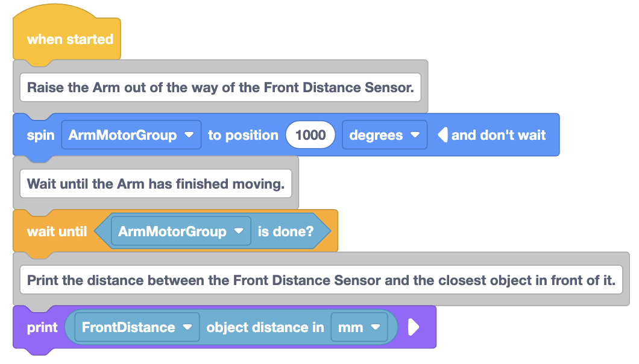Click the 1000 position value field

[x=310, y=135]
